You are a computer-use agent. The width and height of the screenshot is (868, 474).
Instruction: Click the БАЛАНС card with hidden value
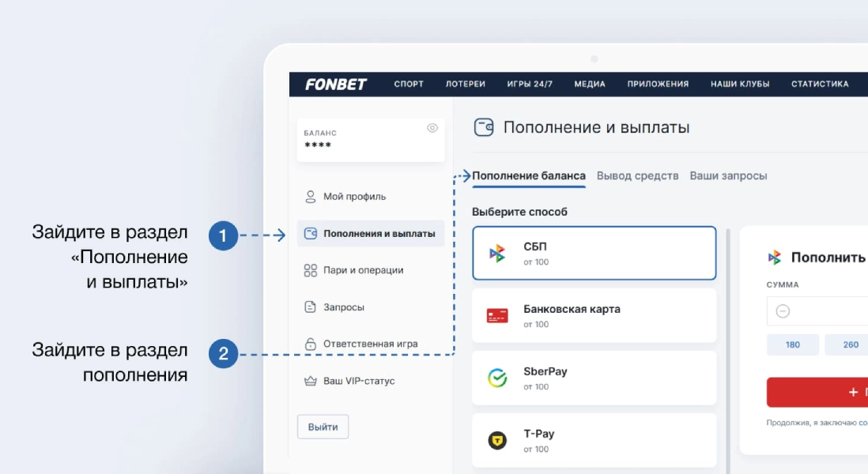pyautogui.click(x=371, y=140)
